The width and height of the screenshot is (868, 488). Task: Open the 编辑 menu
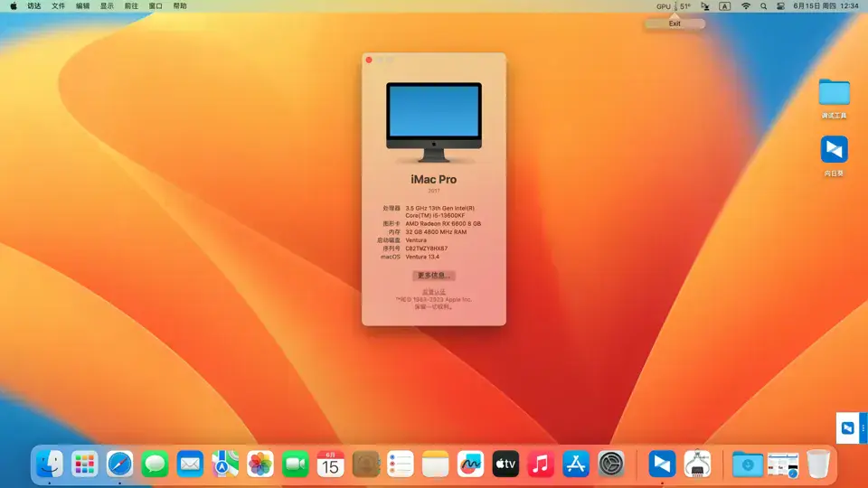82,6
